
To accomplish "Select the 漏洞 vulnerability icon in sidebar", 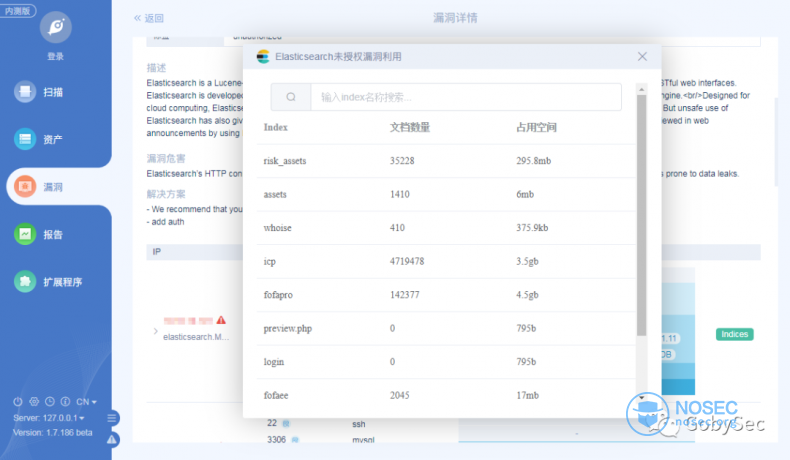I will pos(25,187).
